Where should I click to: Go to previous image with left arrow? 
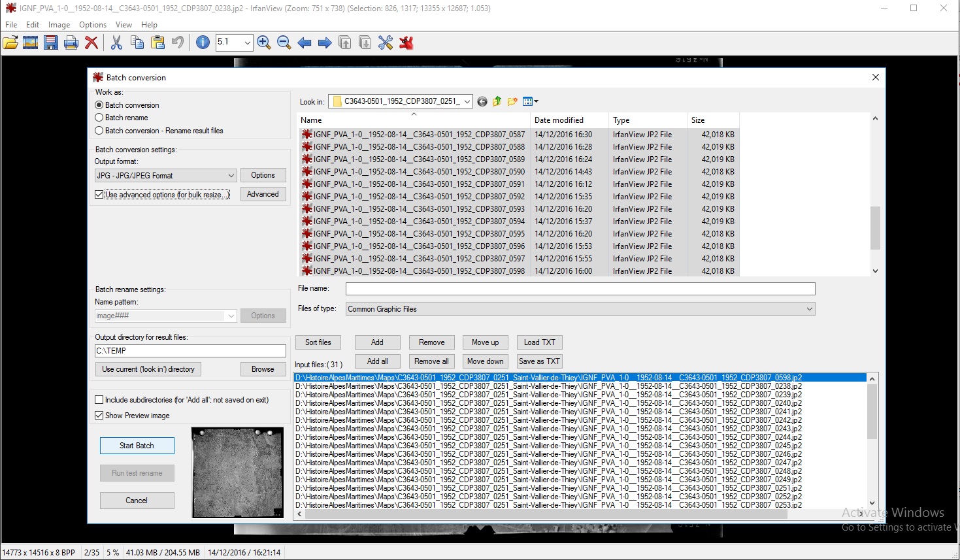coord(305,43)
